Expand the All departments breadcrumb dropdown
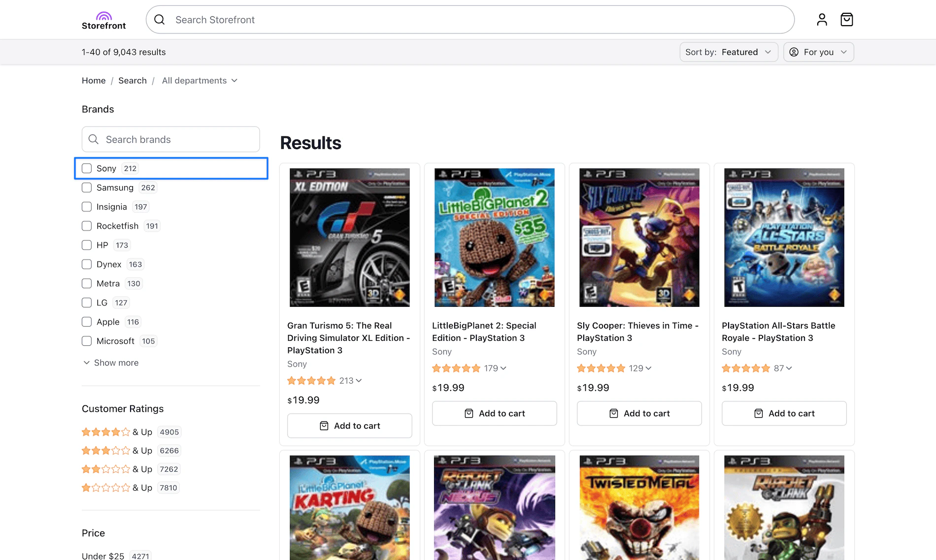The image size is (936, 560). 199,80
